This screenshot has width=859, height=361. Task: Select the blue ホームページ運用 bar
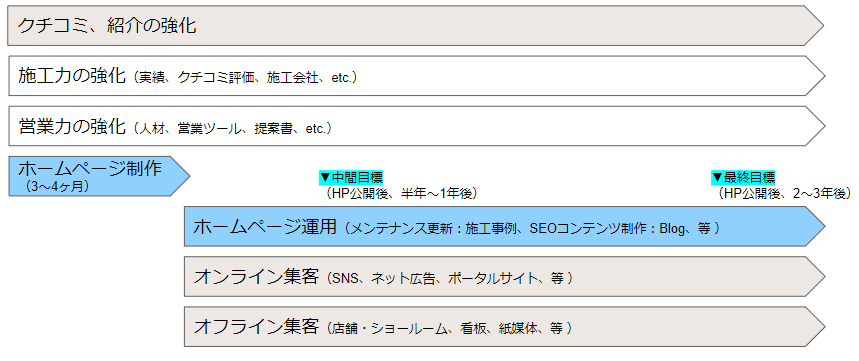[x=505, y=226]
